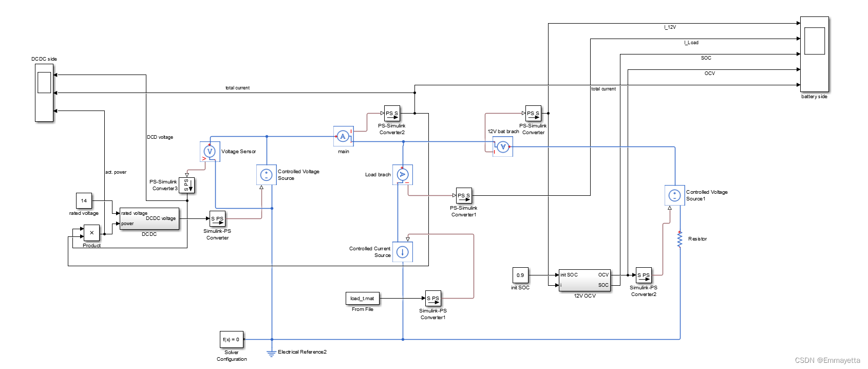Click the Voltage Sensor block
868x369 pixels.
210,152
